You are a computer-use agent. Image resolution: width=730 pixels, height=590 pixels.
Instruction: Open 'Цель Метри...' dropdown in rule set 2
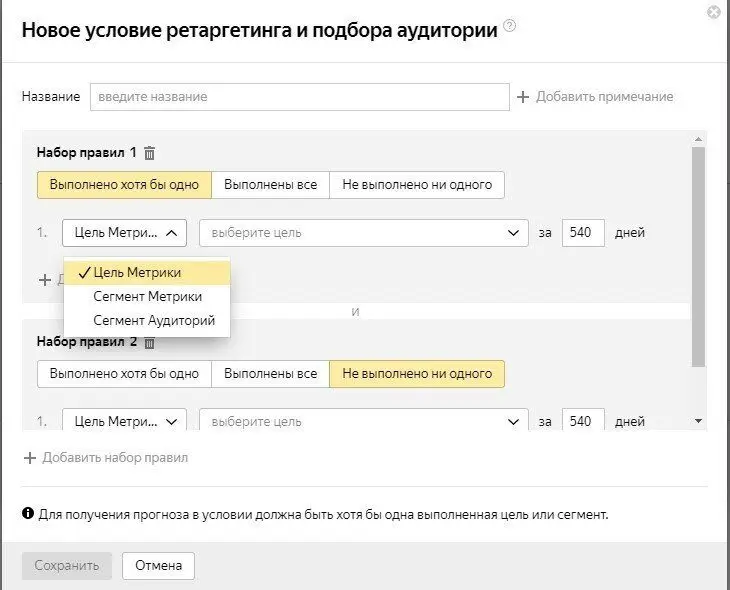[x=124, y=420]
